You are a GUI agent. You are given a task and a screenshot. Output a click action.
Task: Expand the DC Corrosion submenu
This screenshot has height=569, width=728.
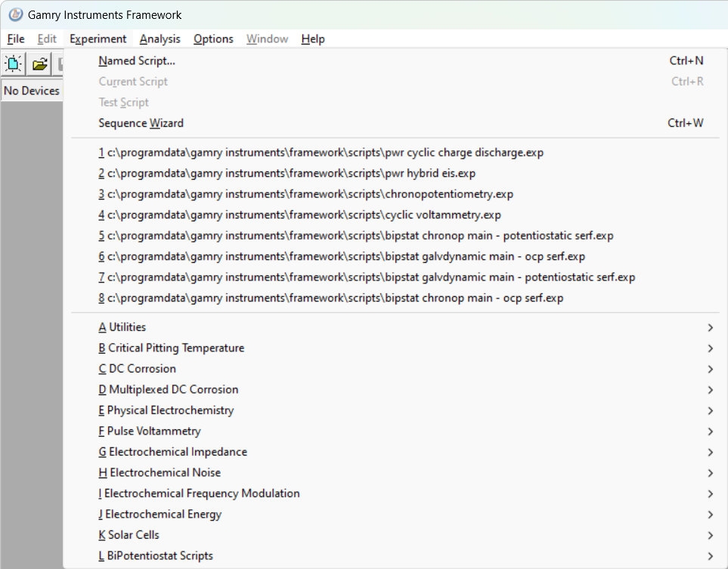(x=395, y=369)
